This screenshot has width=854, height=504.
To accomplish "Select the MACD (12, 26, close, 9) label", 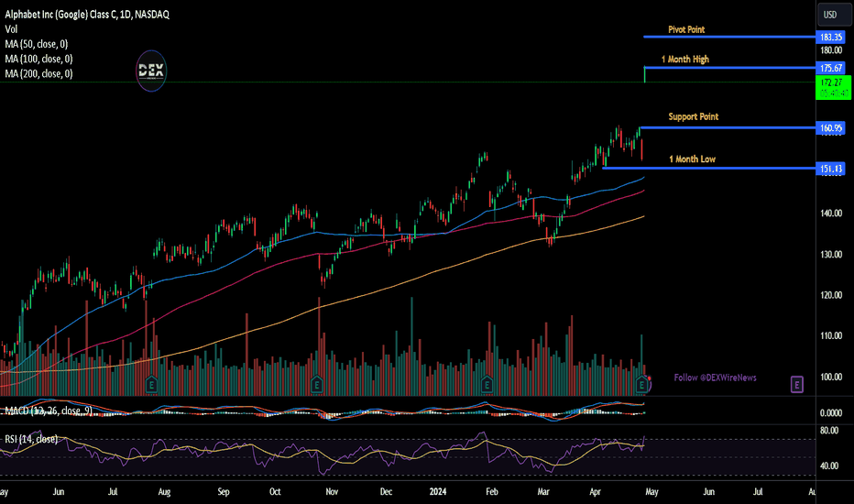I will (x=49, y=411).
